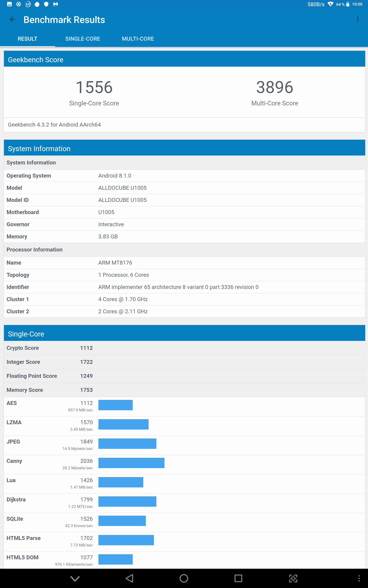Tap the back arrow in header
Viewport: 368px width, 588px height.
point(12,20)
